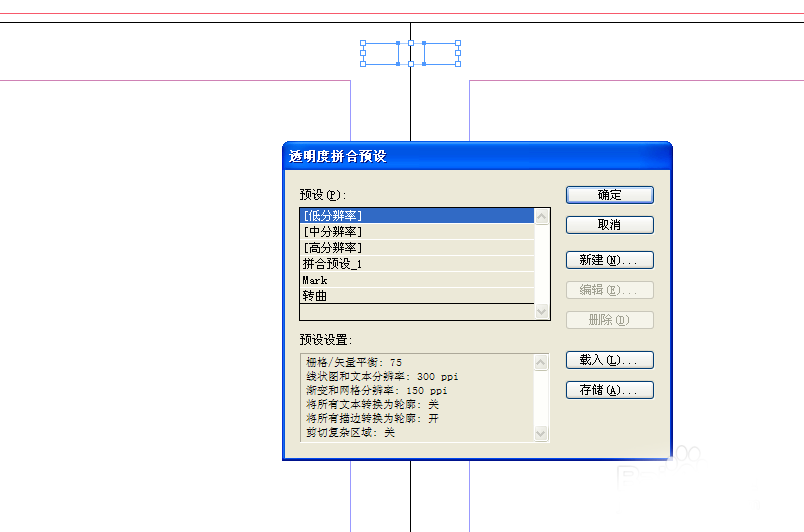Click the 确定 button
The image size is (804, 532).
[x=610, y=195]
